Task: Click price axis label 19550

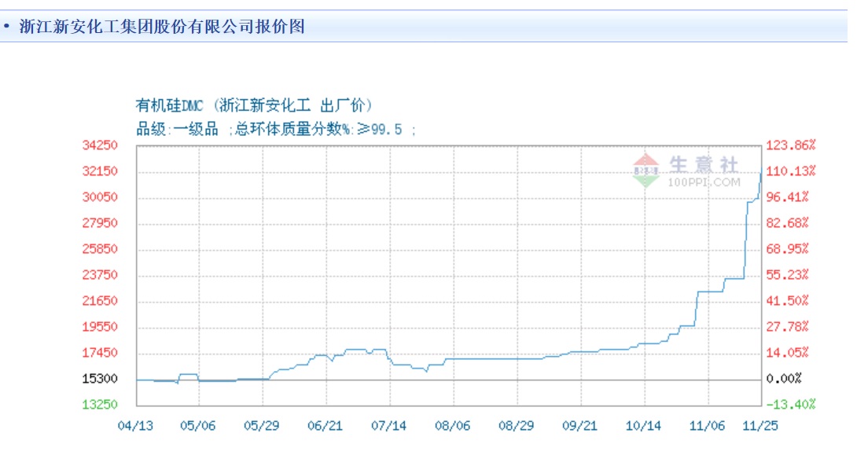Action: pyautogui.click(x=100, y=327)
